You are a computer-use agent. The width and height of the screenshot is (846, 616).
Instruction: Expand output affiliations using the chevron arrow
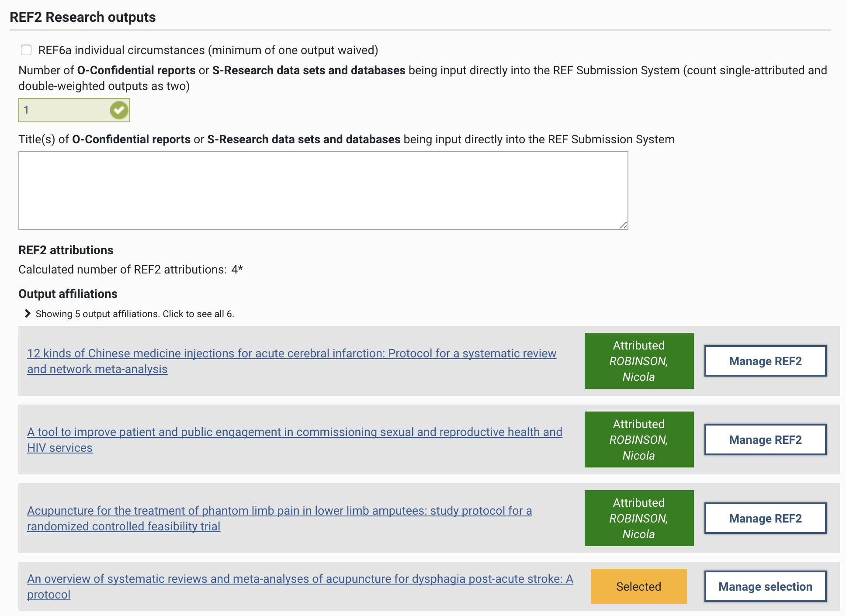[28, 314]
